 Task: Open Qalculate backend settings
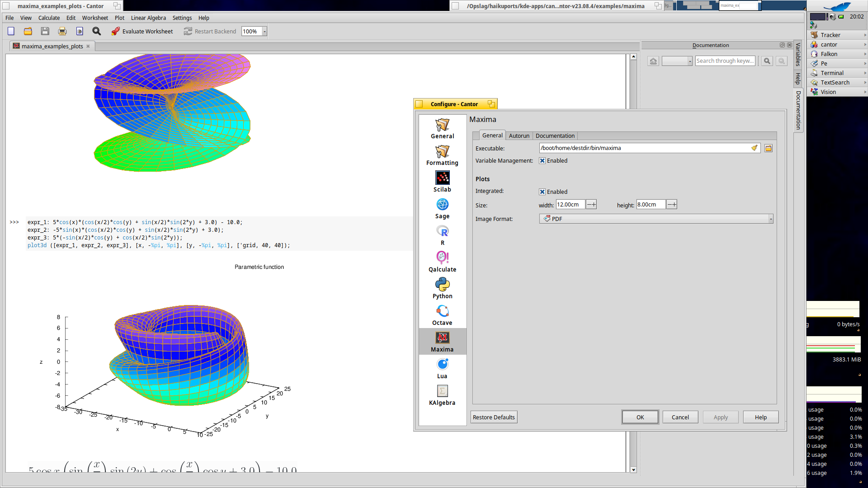tap(442, 262)
